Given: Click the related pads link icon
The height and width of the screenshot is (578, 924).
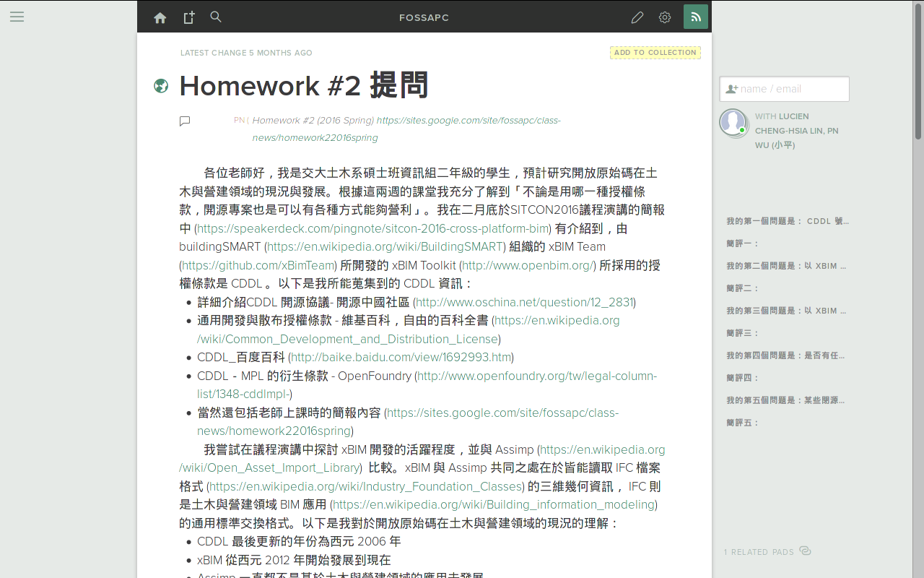Looking at the screenshot, I should point(806,551).
